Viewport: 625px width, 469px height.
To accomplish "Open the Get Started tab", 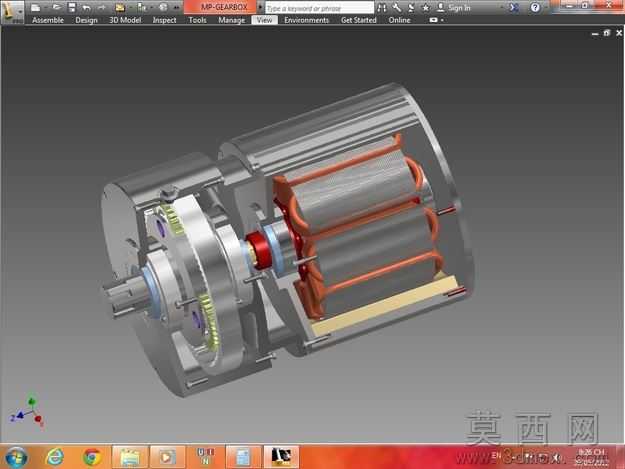I will (359, 20).
